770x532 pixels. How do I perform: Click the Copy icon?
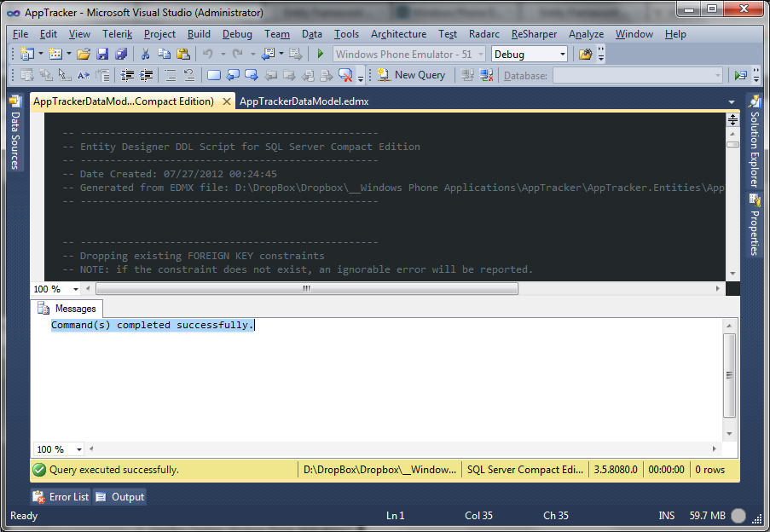(x=164, y=54)
